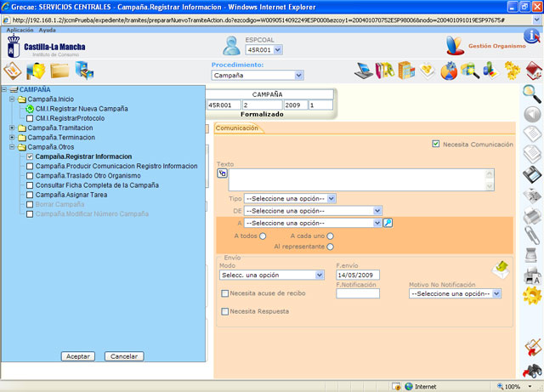
Task: Click the blue info icon at top right
Action: [x=531, y=36]
